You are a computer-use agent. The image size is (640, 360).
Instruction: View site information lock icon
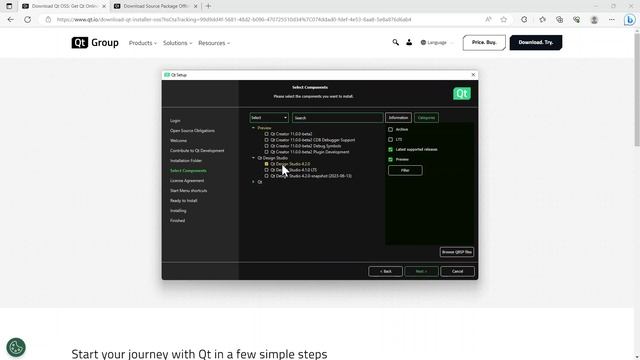click(48, 19)
